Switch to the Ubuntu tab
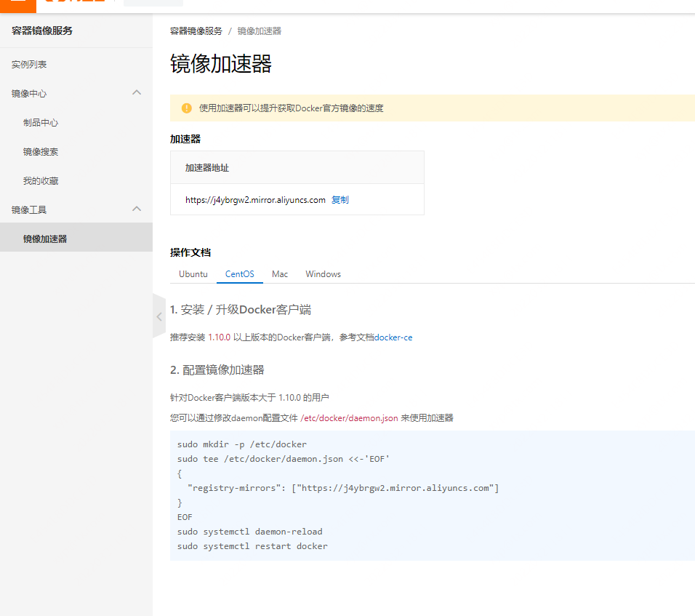695x616 pixels. coord(193,274)
